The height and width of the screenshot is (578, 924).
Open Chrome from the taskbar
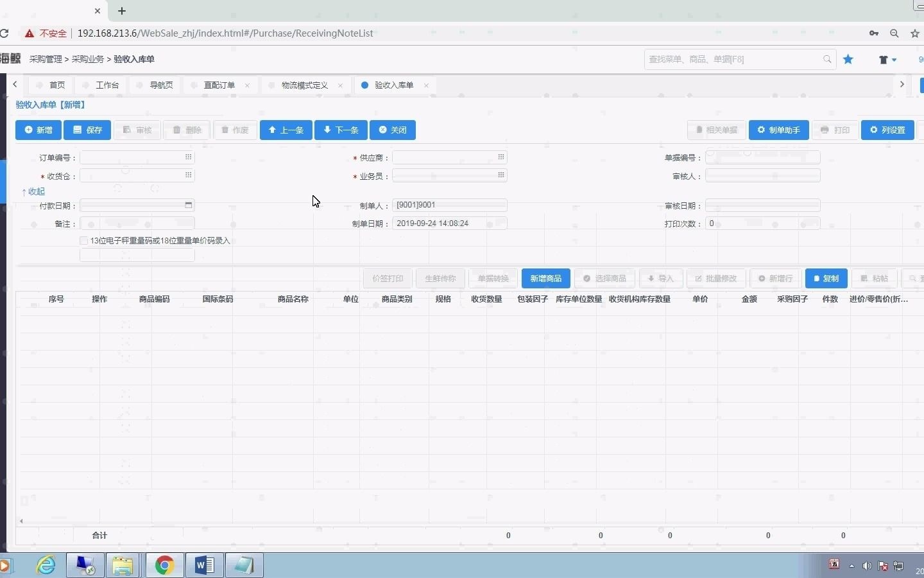point(165,565)
